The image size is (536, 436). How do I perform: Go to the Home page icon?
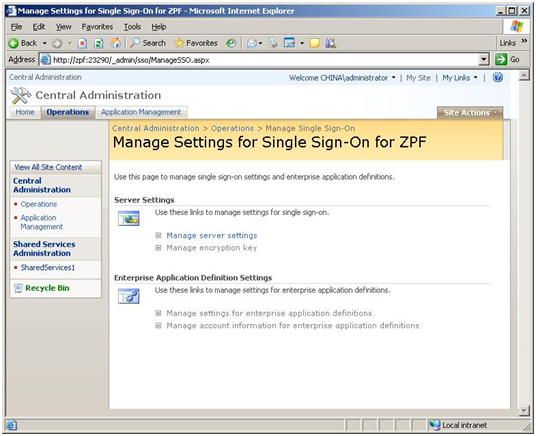point(116,43)
